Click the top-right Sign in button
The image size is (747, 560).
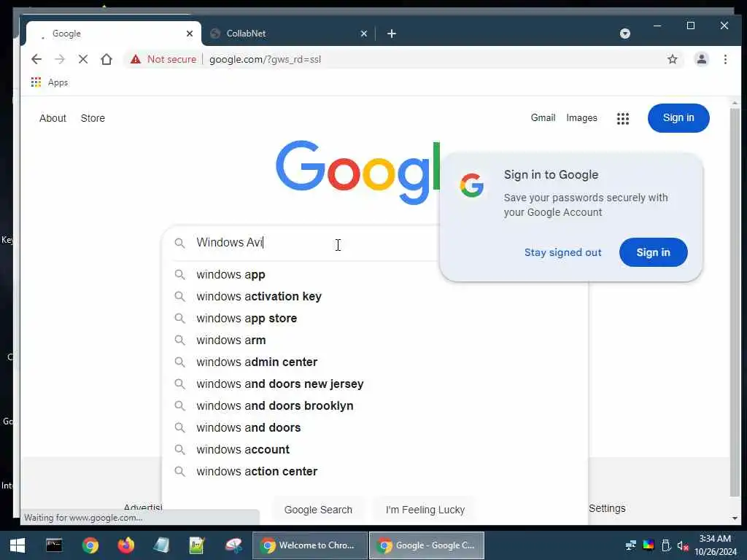(678, 117)
